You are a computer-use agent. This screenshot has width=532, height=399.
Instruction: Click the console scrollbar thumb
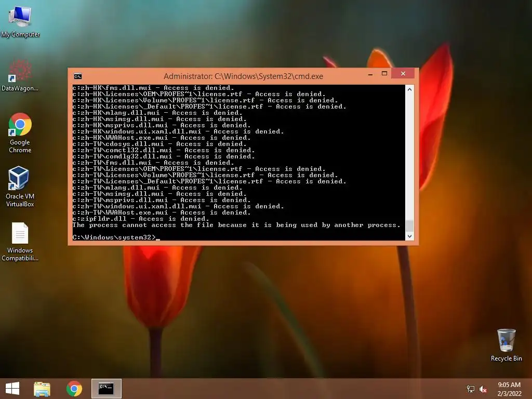[x=409, y=225]
